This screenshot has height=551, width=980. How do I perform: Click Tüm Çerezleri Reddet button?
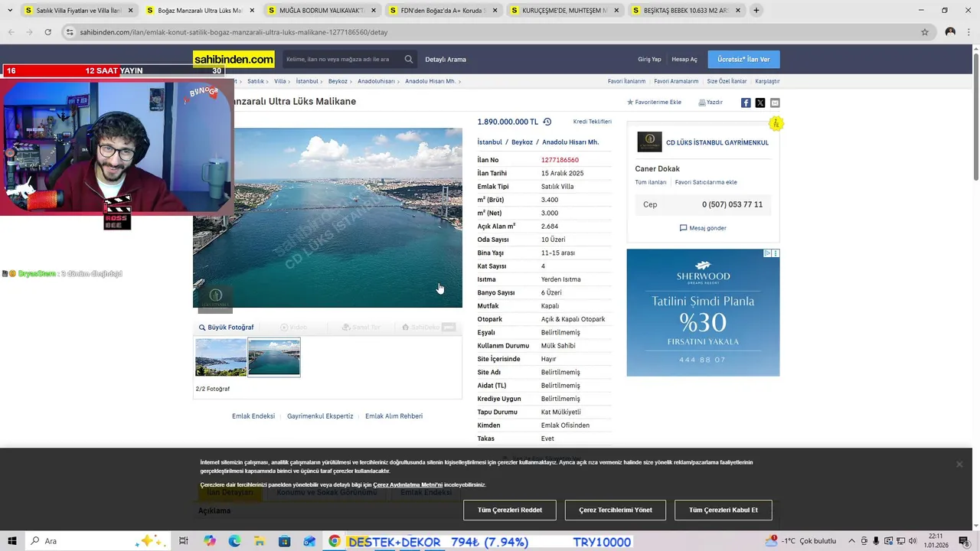coord(510,510)
